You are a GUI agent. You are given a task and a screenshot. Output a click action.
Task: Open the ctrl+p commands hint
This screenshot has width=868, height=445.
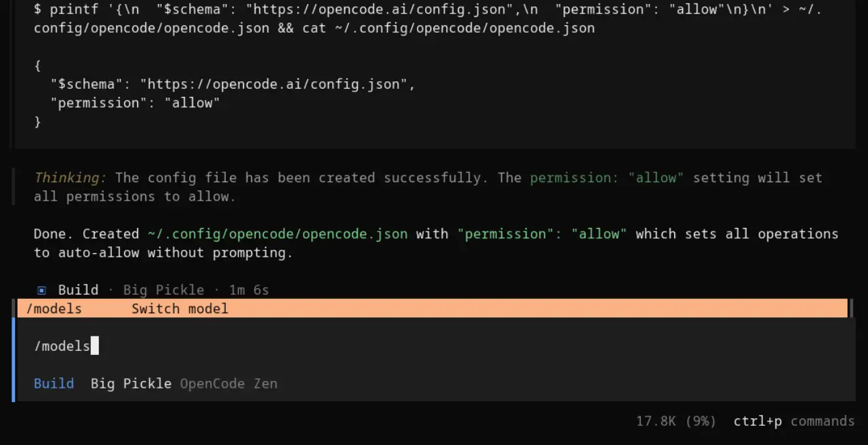(x=794, y=421)
